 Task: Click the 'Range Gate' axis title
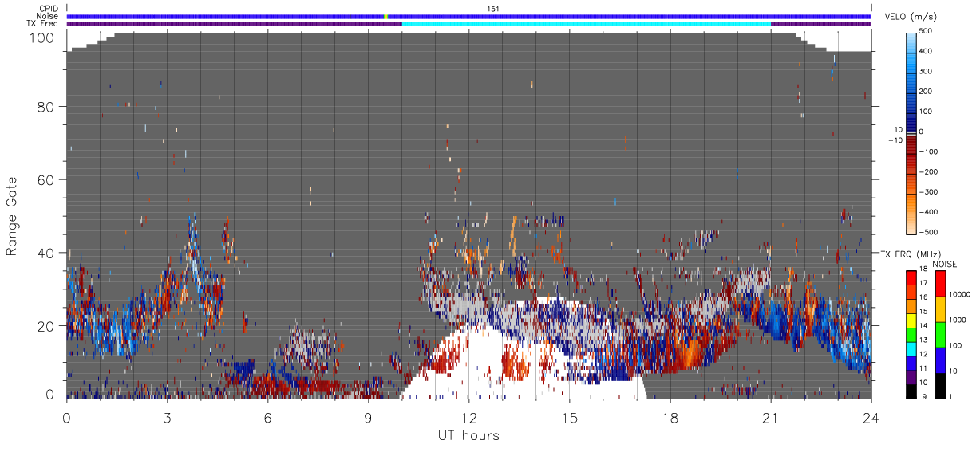coord(11,216)
